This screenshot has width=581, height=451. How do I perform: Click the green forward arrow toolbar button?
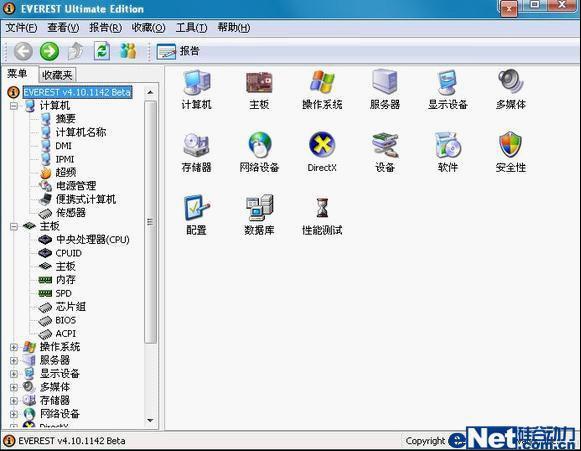pyautogui.click(x=49, y=51)
